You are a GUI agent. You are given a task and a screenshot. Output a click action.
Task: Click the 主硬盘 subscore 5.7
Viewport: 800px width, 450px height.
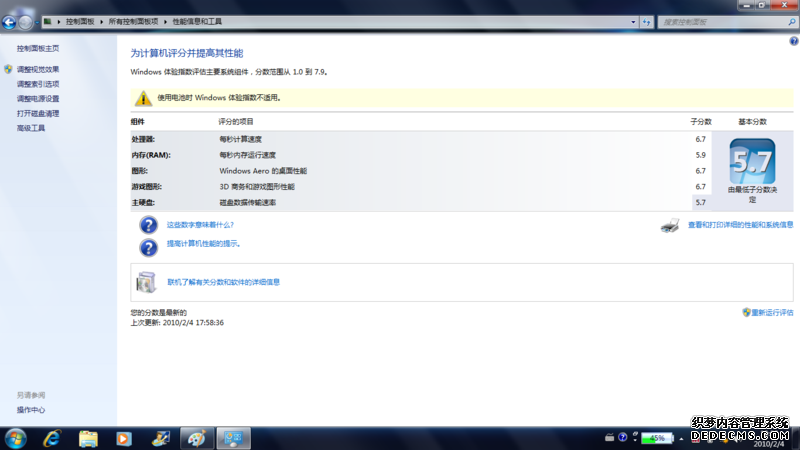[x=701, y=203]
